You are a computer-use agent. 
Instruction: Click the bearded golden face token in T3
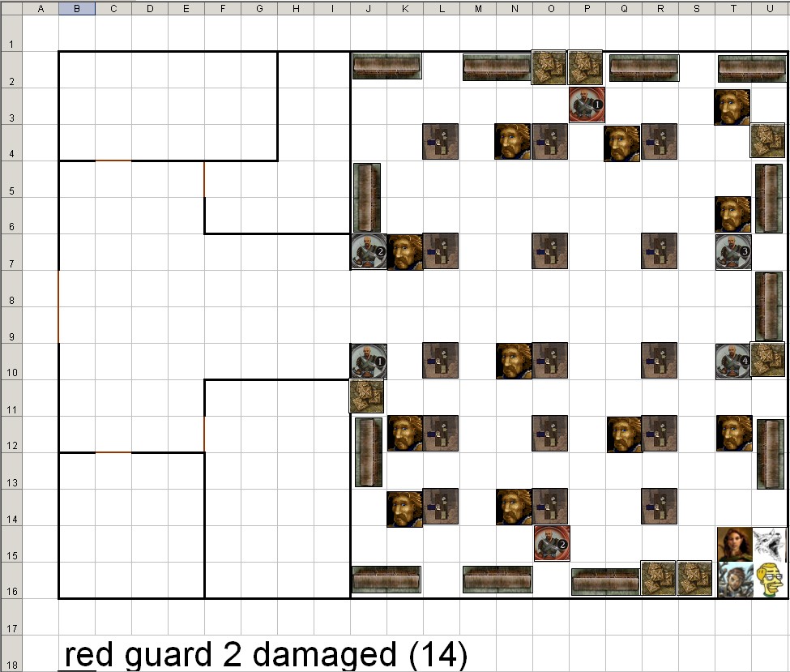[732, 107]
